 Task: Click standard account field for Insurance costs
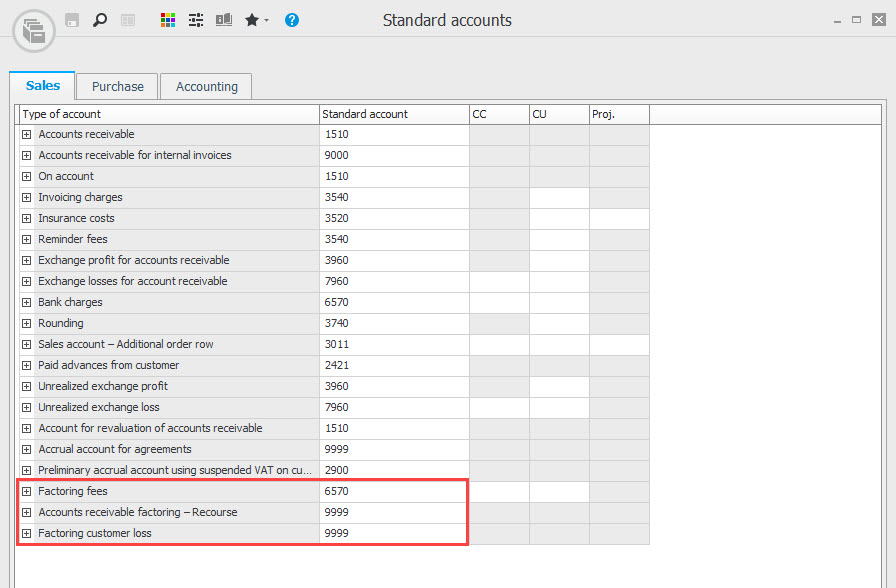pos(394,219)
